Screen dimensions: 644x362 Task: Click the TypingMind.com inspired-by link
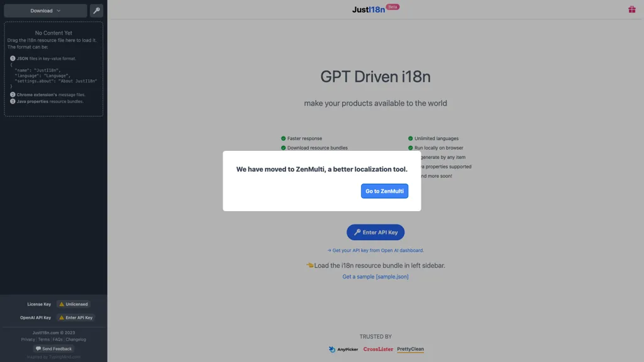65,357
